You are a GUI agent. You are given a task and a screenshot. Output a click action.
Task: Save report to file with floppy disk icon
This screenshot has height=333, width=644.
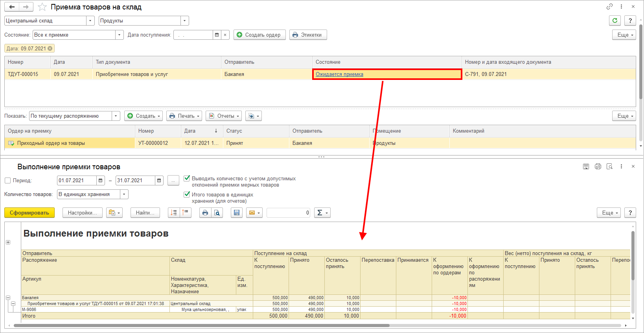[236, 213]
